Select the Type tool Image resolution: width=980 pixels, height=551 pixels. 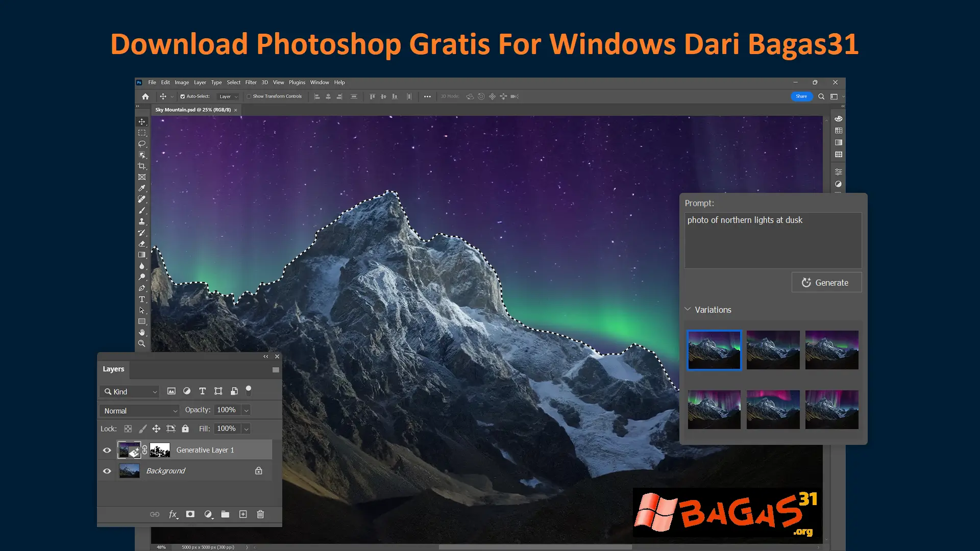point(142,299)
